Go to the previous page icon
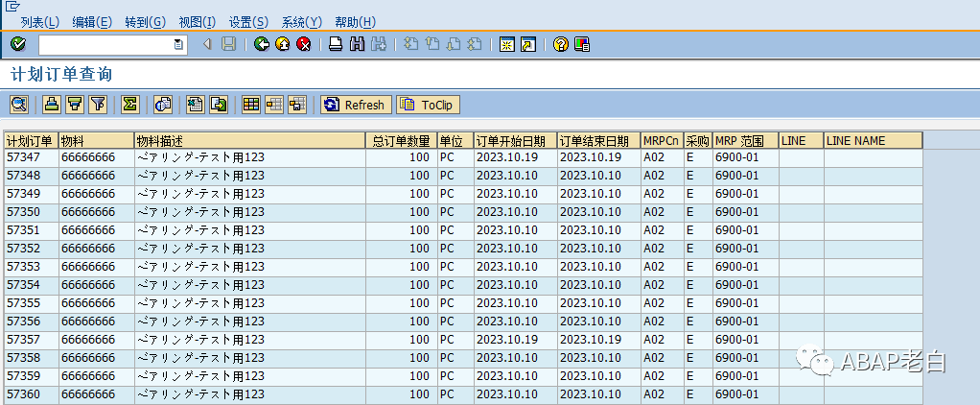The height and width of the screenshot is (405, 980). [432, 44]
